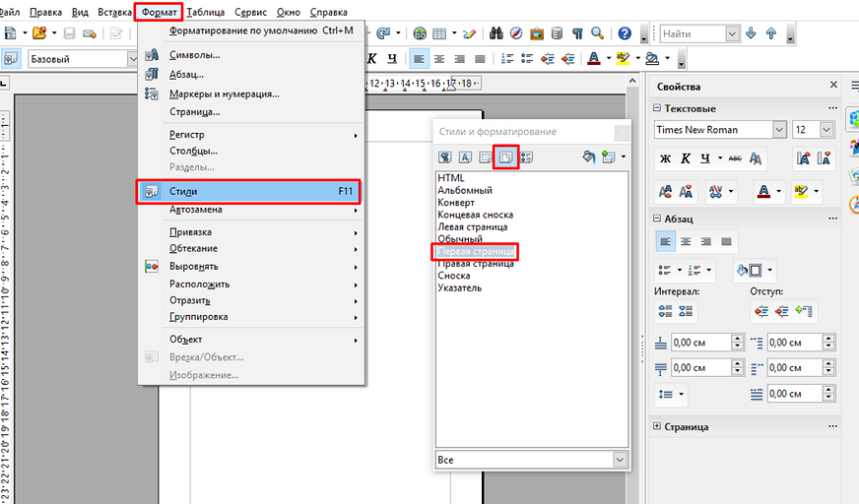
Task: Activate Fill Format Mode paint bucket
Action: pyautogui.click(x=589, y=157)
